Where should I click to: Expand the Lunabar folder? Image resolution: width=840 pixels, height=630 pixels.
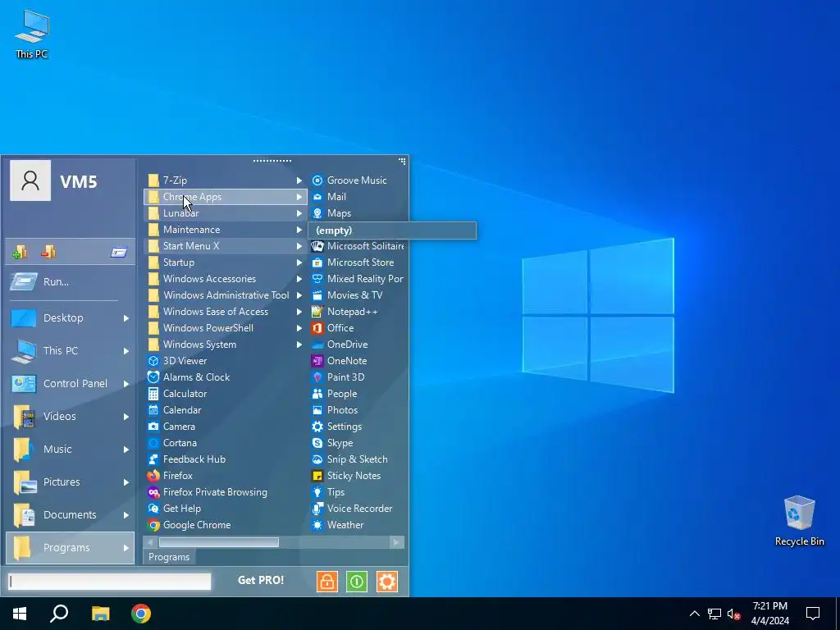coord(225,213)
